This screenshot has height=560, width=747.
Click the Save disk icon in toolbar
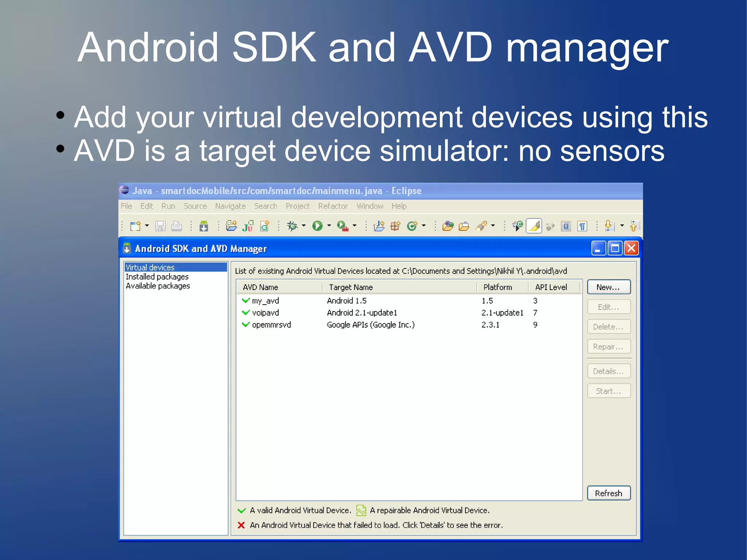click(160, 226)
